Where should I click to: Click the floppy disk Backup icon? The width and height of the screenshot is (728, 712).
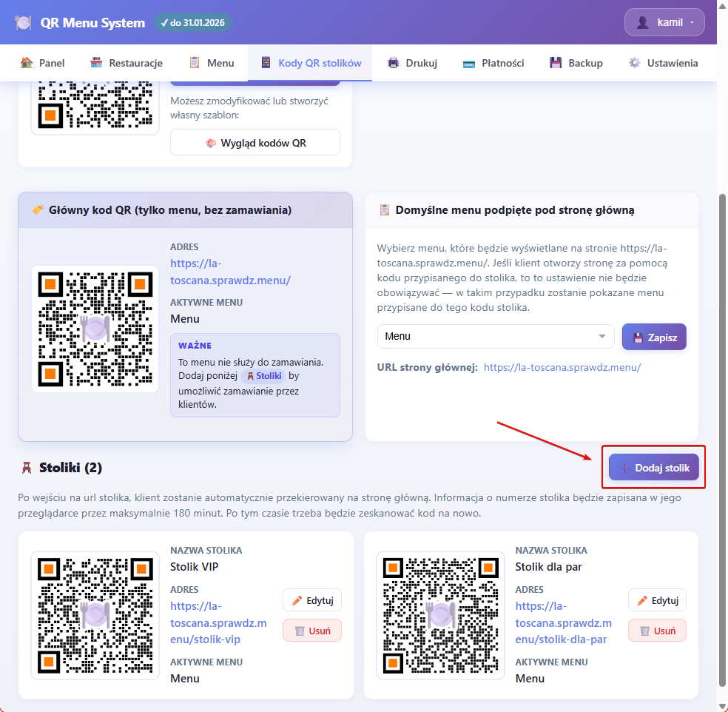coord(556,63)
